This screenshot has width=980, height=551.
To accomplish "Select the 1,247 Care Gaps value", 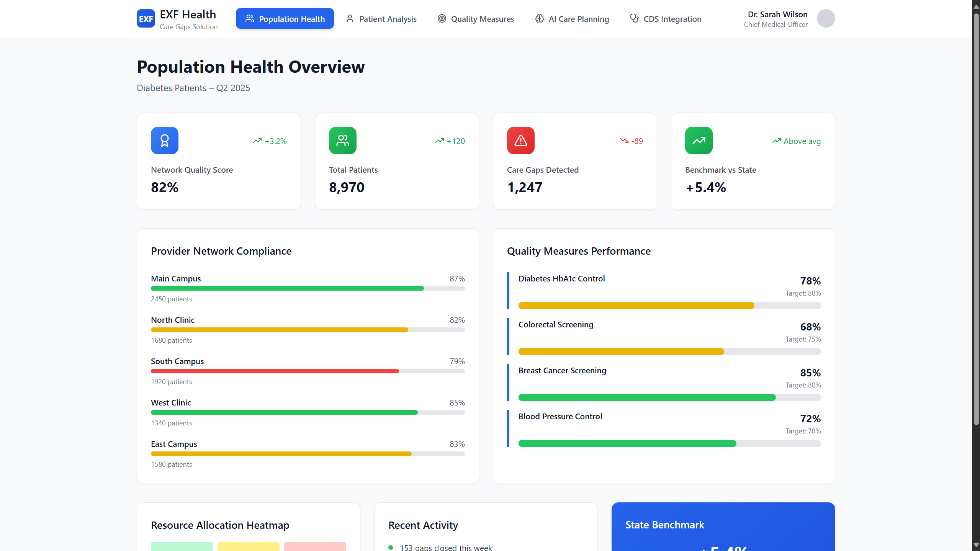I will (525, 187).
